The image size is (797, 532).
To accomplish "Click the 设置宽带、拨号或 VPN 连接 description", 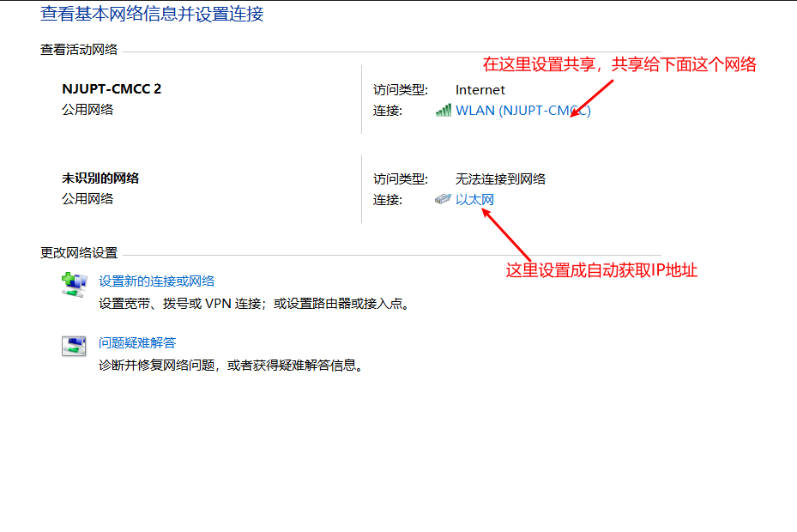I will coord(254,304).
